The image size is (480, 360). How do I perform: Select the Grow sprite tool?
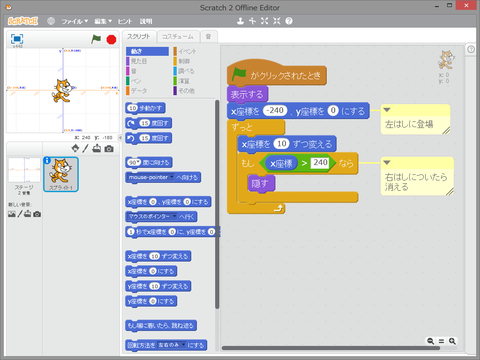(264, 21)
